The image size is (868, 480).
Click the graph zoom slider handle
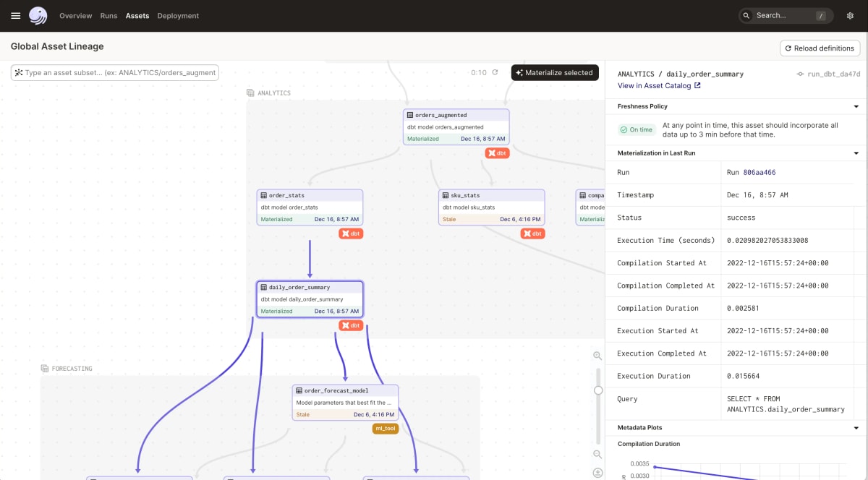[598, 390]
